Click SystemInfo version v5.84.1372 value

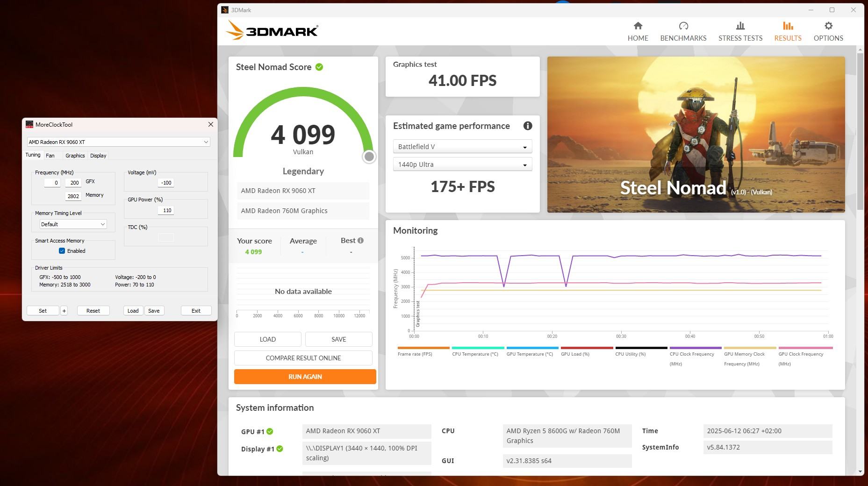click(768, 447)
